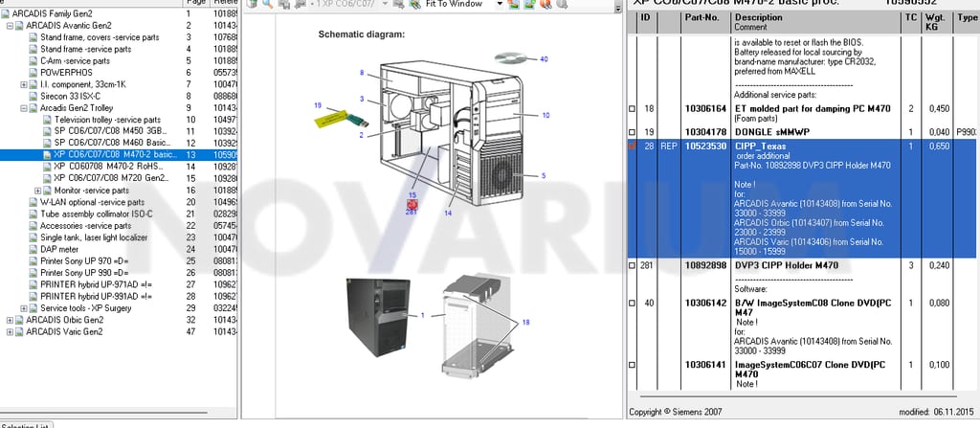Click callout number 14 on the schematic

[x=448, y=214]
